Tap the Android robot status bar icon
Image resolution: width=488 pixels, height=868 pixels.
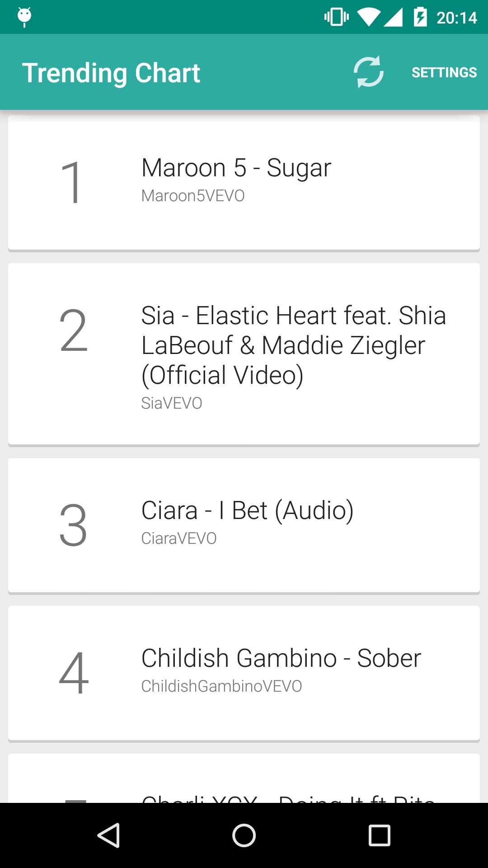tap(24, 17)
